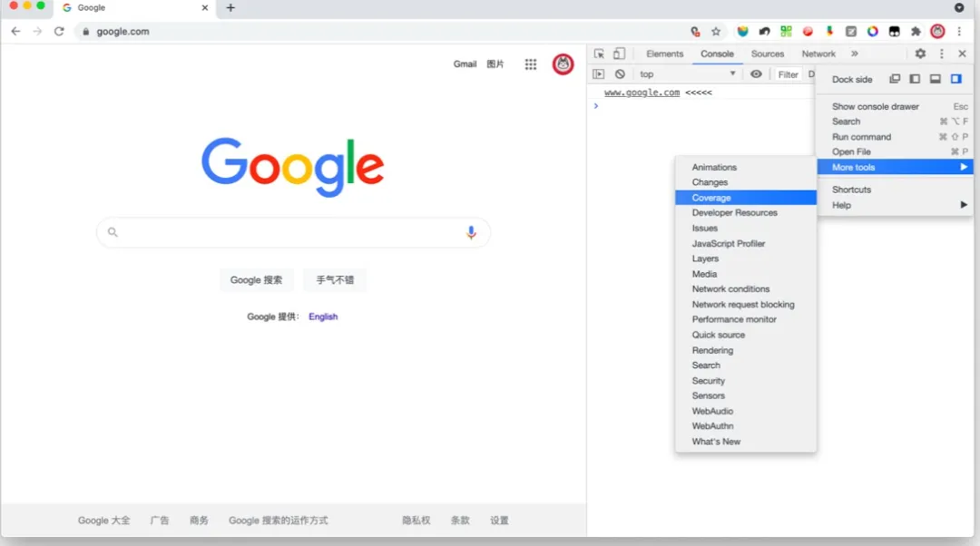Image resolution: width=980 pixels, height=546 pixels.
Task: Switch to the Network tab
Action: [x=818, y=54]
